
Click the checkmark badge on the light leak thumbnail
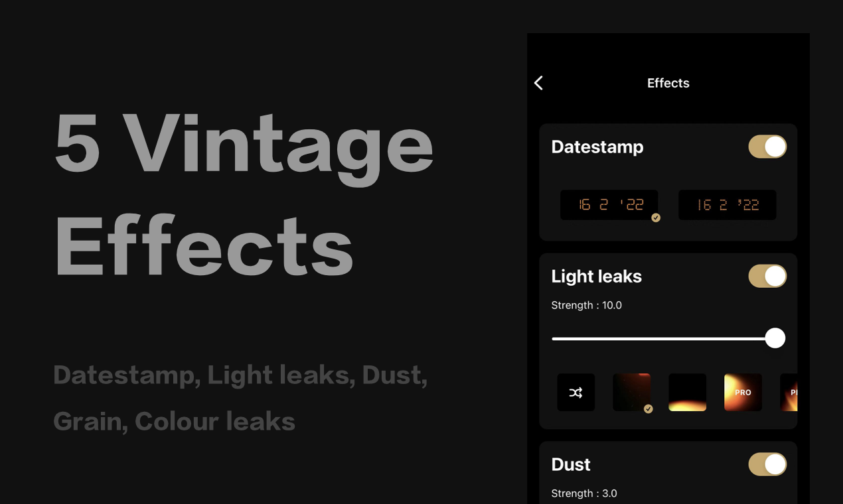(649, 409)
